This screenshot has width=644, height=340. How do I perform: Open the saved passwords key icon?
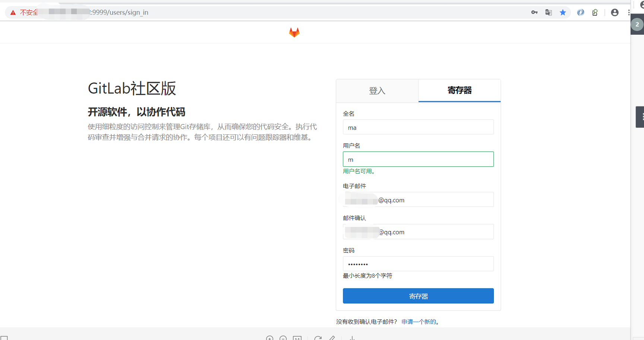[x=534, y=12]
